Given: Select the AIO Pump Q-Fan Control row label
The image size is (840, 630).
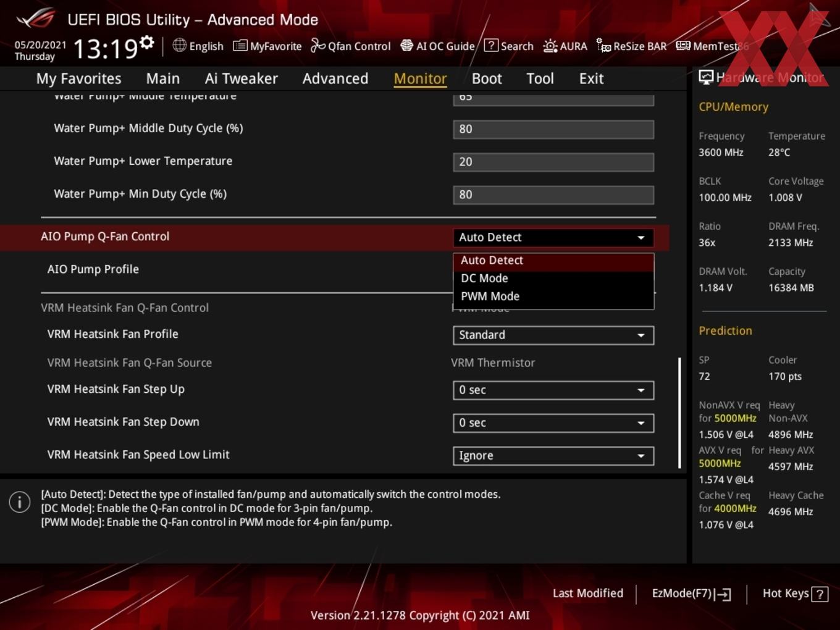Looking at the screenshot, I should (105, 237).
